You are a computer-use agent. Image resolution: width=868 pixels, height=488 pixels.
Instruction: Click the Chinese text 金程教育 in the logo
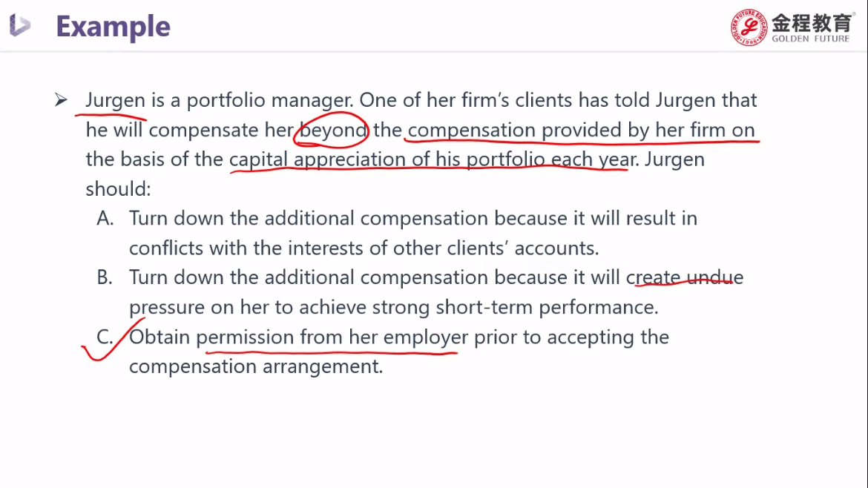(812, 22)
